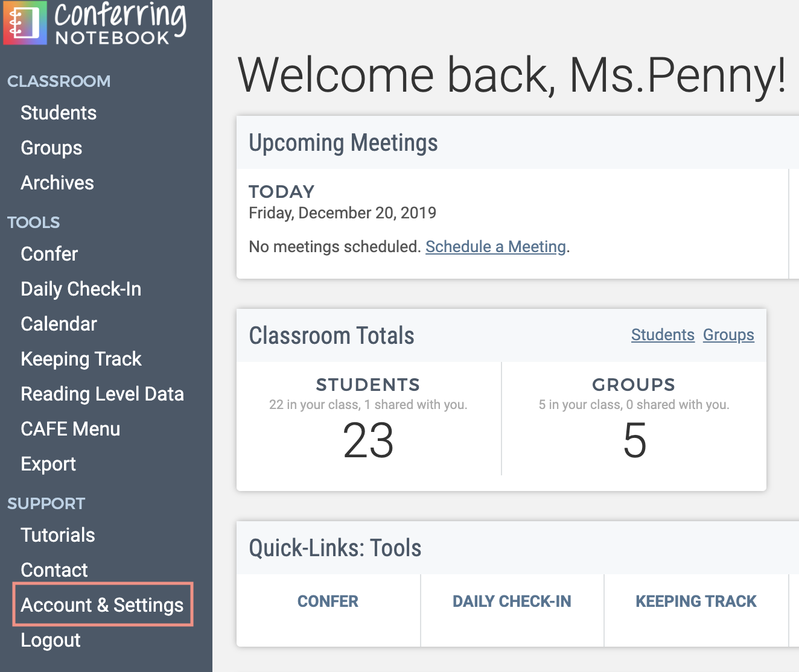
Task: Open the Students page in sidebar
Action: [59, 113]
